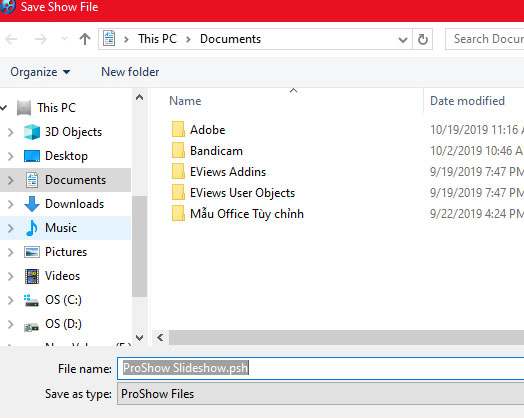This screenshot has height=418, width=524.
Task: Select Videos in navigation tree
Action: tap(62, 276)
